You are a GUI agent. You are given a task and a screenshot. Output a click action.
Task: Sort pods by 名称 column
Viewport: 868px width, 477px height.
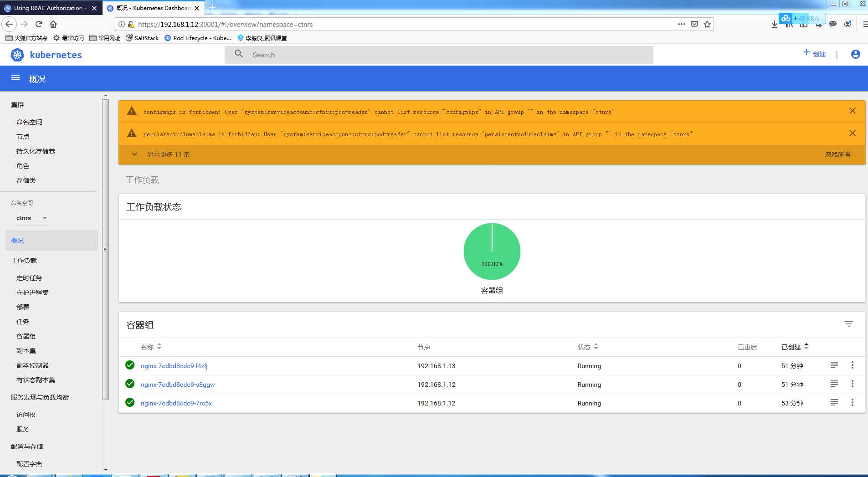(151, 347)
